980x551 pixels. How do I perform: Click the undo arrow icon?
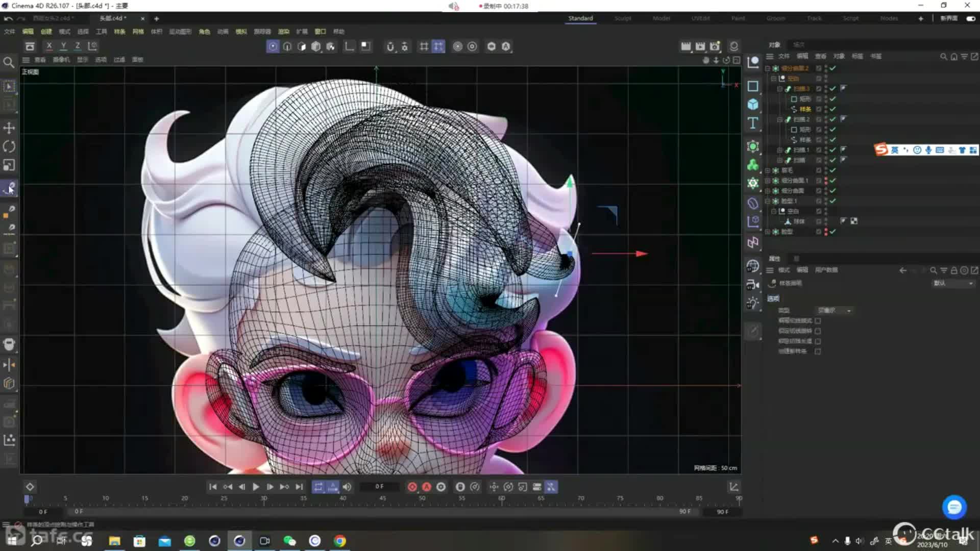pyautogui.click(x=8, y=18)
